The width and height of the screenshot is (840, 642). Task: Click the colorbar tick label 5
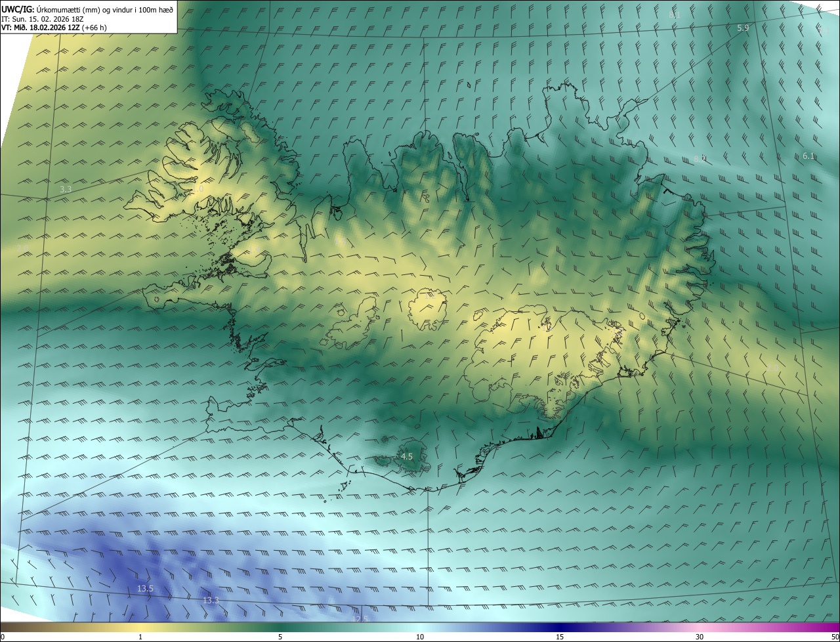pos(280,637)
